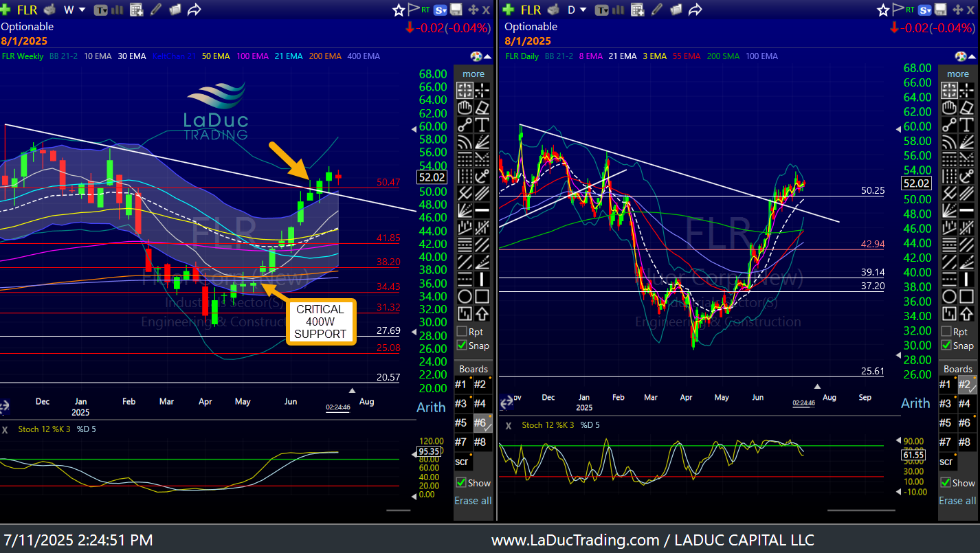Select the pencil draw icon on weekly chart
This screenshot has width=980, height=553.
tap(156, 10)
